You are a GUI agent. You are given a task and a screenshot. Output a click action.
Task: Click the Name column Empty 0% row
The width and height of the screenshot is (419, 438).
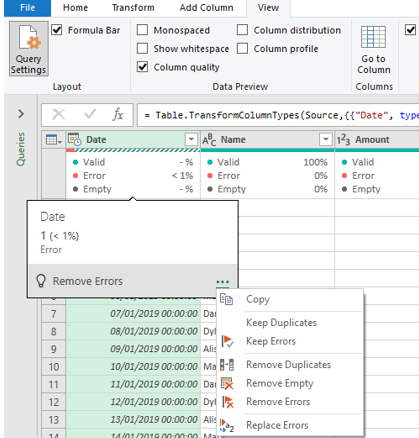pos(267,189)
